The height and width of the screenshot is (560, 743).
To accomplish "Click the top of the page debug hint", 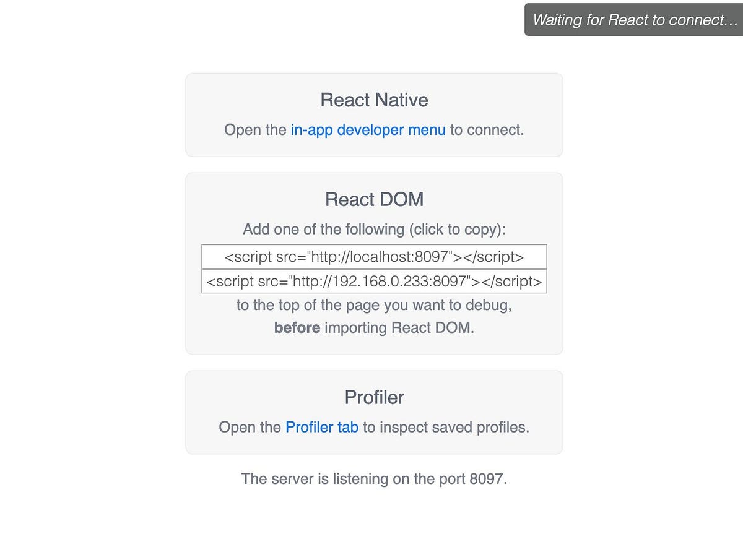I will [374, 304].
